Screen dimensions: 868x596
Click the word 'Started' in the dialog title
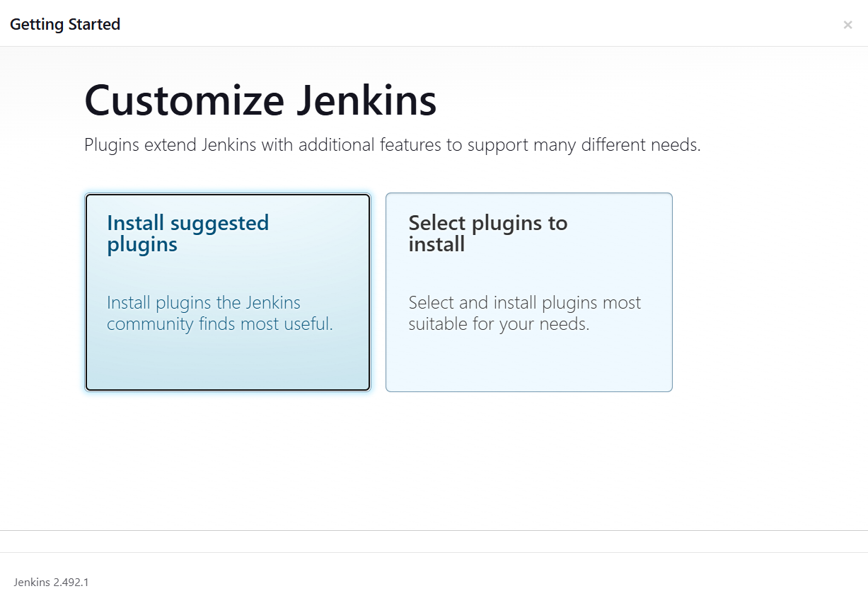(x=93, y=25)
